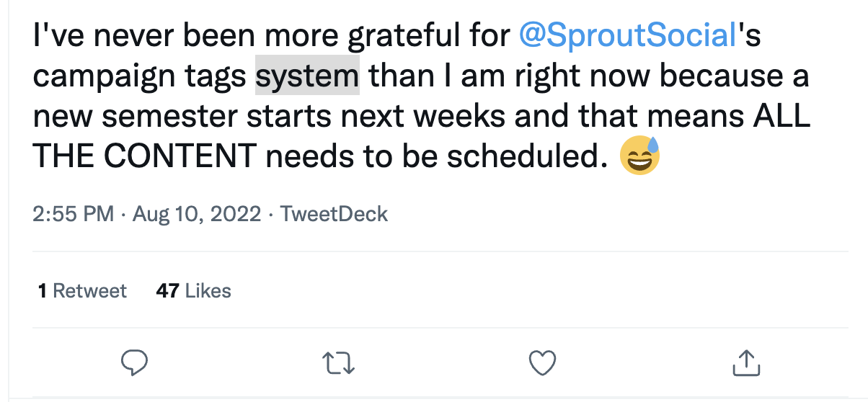Click the TweetDeck source link

click(333, 214)
